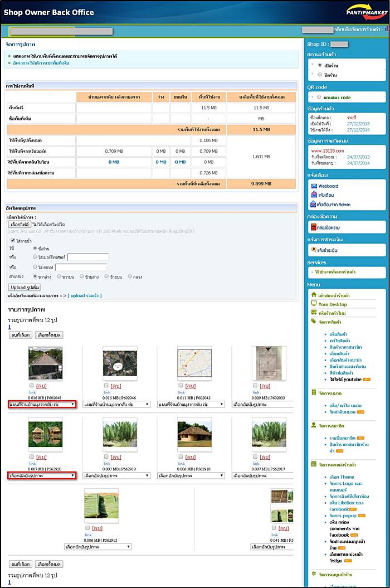Viewport: 390px width, 588px height.
Task: Click the 'upload รวดเร็ว' link
Action: [x=84, y=295]
